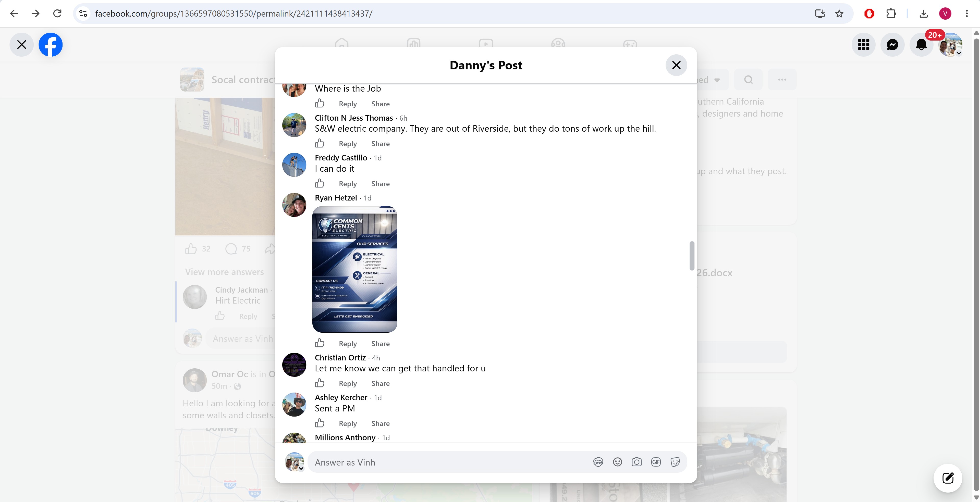Open the notifications bell
The height and width of the screenshot is (502, 980).
921,44
